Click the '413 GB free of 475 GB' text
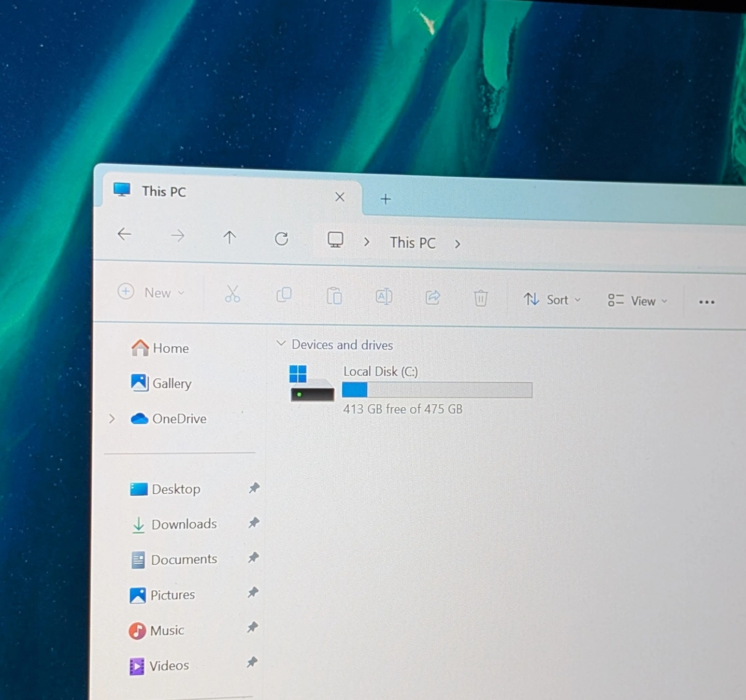The image size is (746, 700). pyautogui.click(x=403, y=409)
